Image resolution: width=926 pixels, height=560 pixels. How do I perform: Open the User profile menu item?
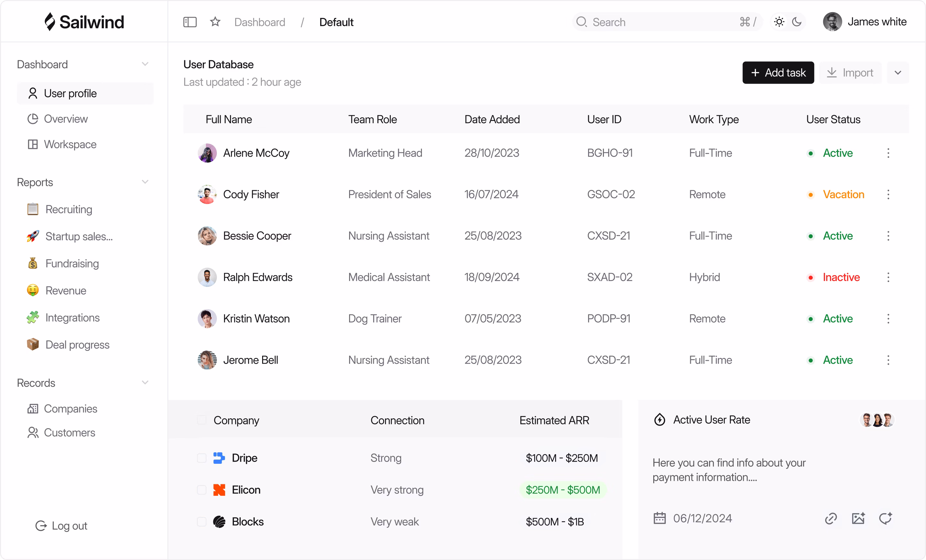pos(85,93)
